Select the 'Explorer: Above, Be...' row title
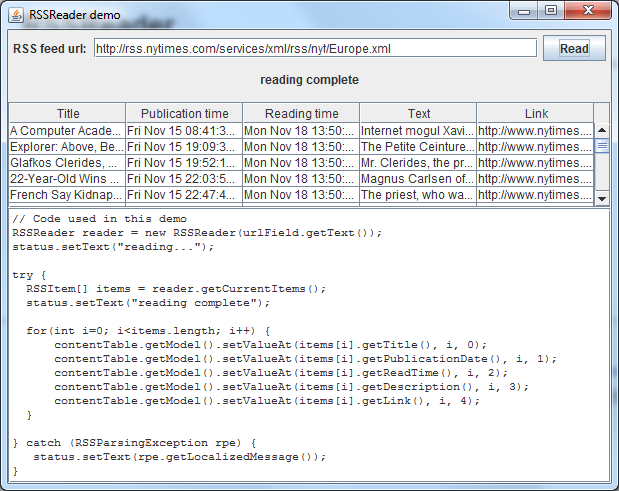The width and height of the screenshot is (619, 491). (x=66, y=146)
